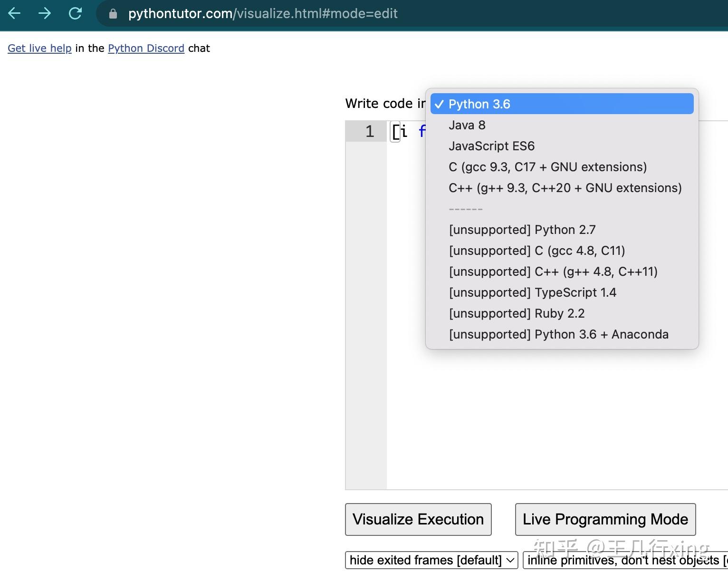Open the Python Discord link
728x582 pixels.
(146, 48)
